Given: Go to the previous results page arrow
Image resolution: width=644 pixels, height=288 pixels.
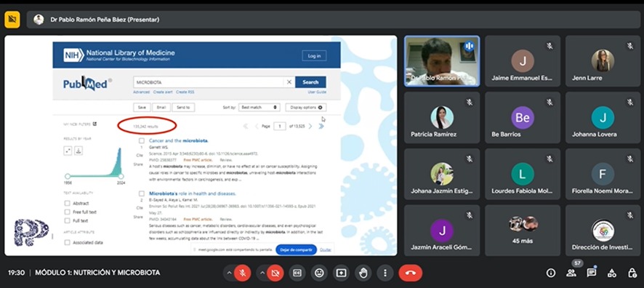Looking at the screenshot, I should click(x=257, y=126).
